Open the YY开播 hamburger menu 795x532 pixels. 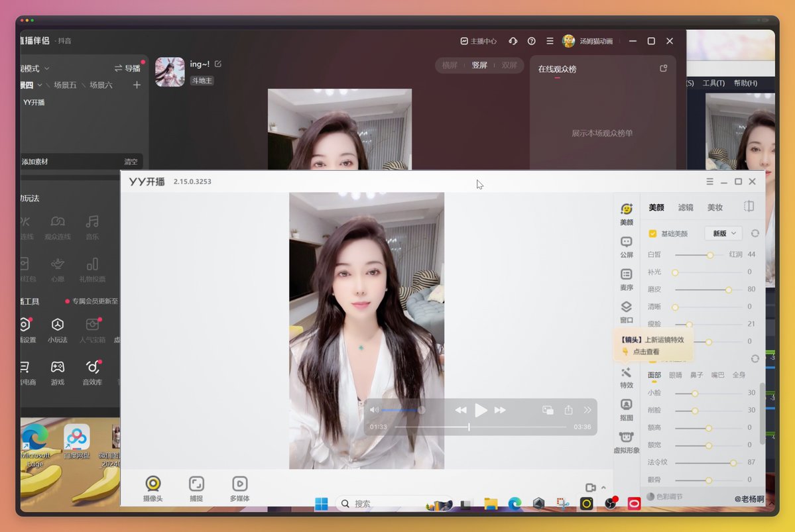pyautogui.click(x=710, y=182)
